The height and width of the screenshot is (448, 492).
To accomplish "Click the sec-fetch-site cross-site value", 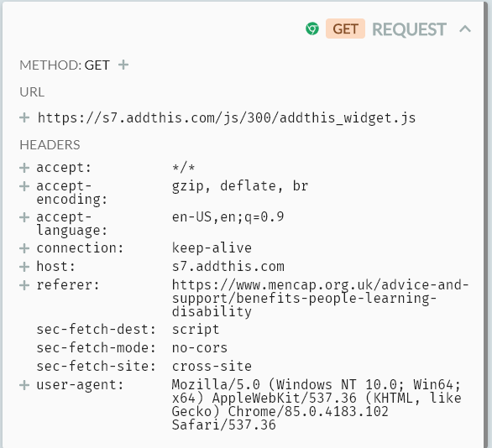I will point(212,367).
